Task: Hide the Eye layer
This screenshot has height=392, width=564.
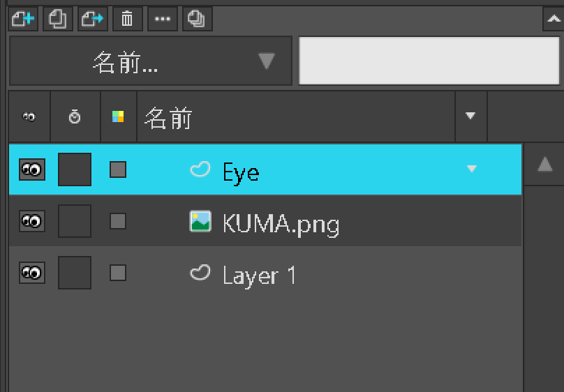Action: [x=32, y=169]
